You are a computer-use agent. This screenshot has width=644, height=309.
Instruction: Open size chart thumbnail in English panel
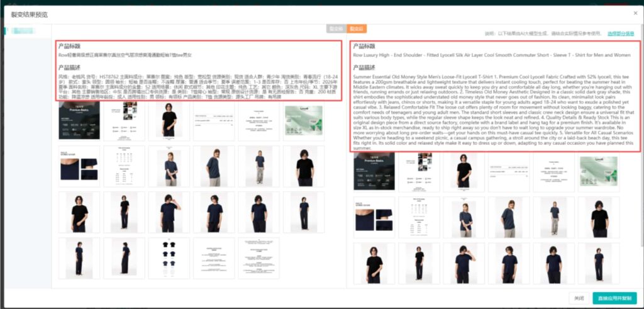click(419, 217)
